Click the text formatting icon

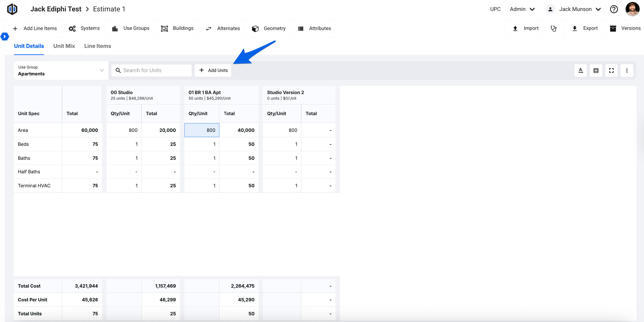pos(580,70)
